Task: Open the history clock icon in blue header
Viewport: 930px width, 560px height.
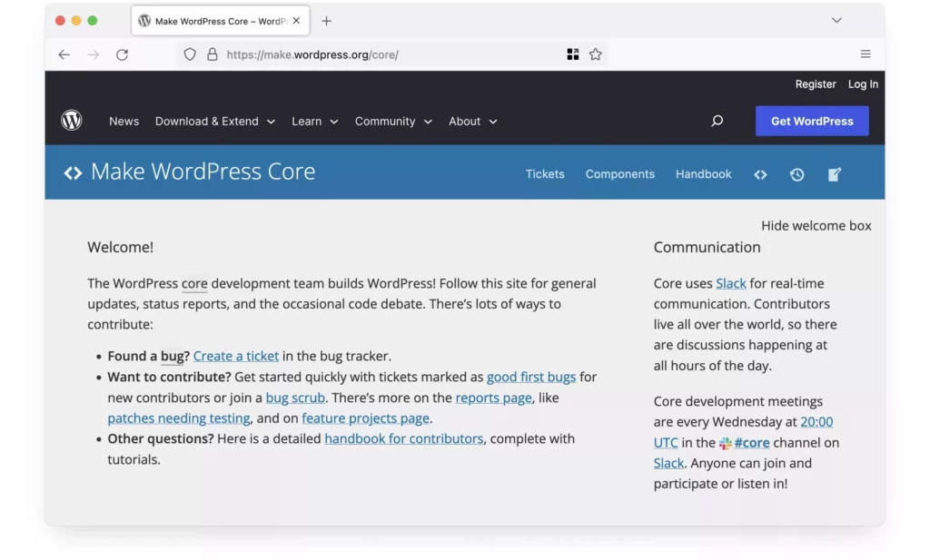Action: click(x=797, y=174)
